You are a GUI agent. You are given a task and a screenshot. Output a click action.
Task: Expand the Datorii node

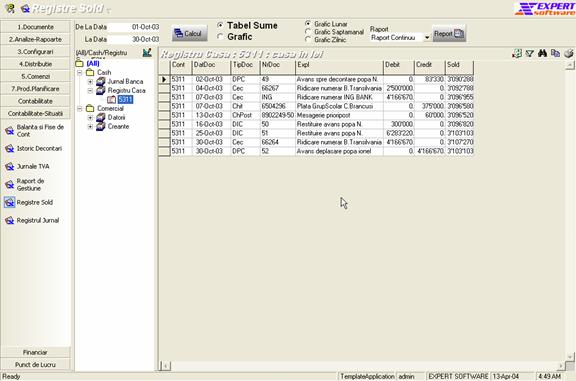click(x=90, y=118)
